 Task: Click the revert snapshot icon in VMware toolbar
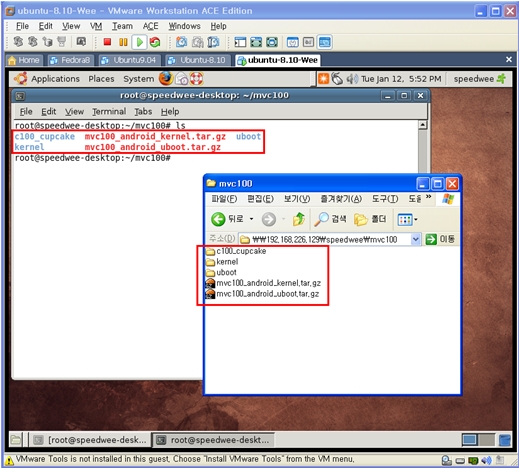click(x=197, y=42)
